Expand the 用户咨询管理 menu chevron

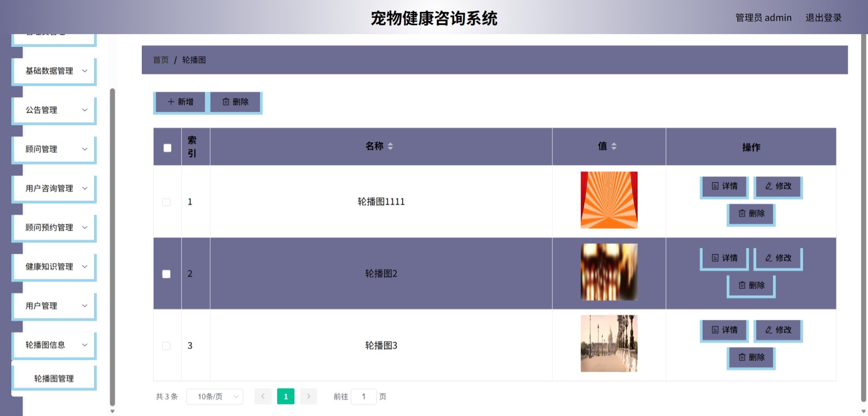click(85, 188)
